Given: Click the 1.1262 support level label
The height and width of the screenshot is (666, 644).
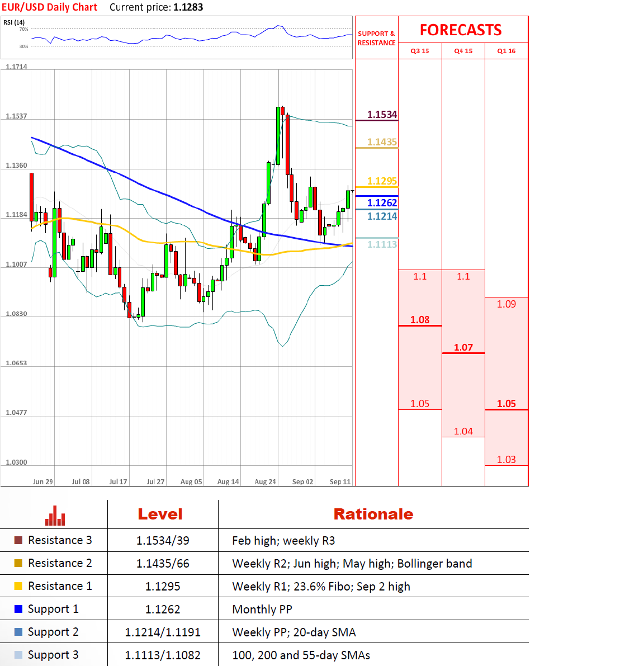Looking at the screenshot, I should pyautogui.click(x=382, y=202).
